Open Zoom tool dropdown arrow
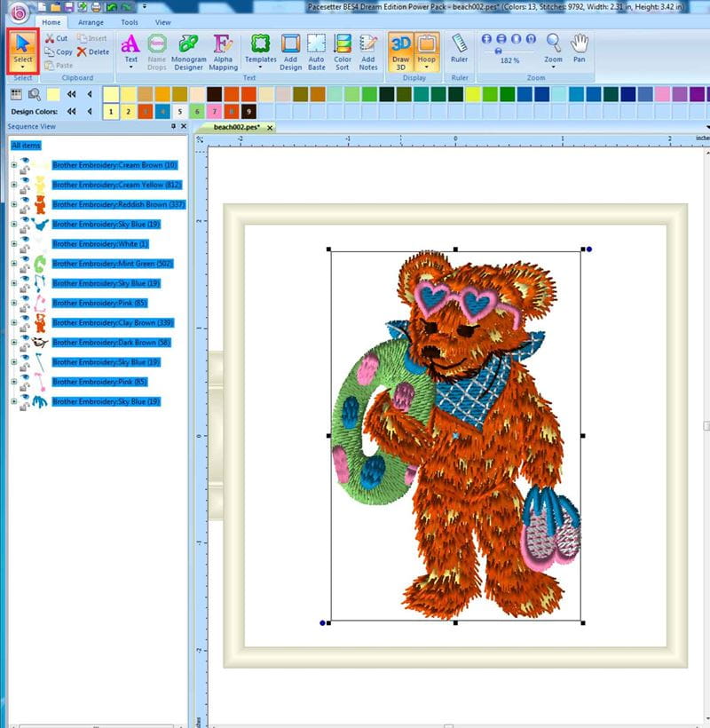 point(553,67)
